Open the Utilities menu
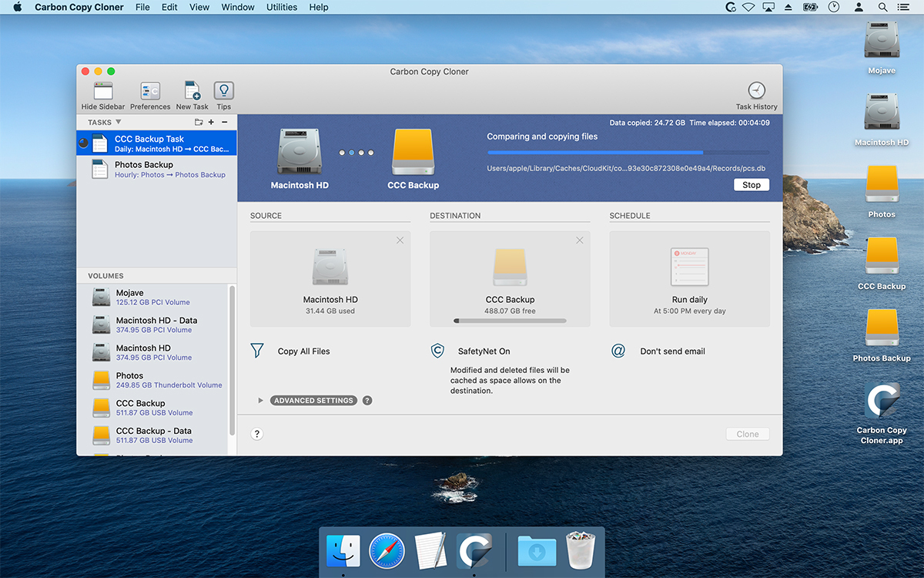 282,7
